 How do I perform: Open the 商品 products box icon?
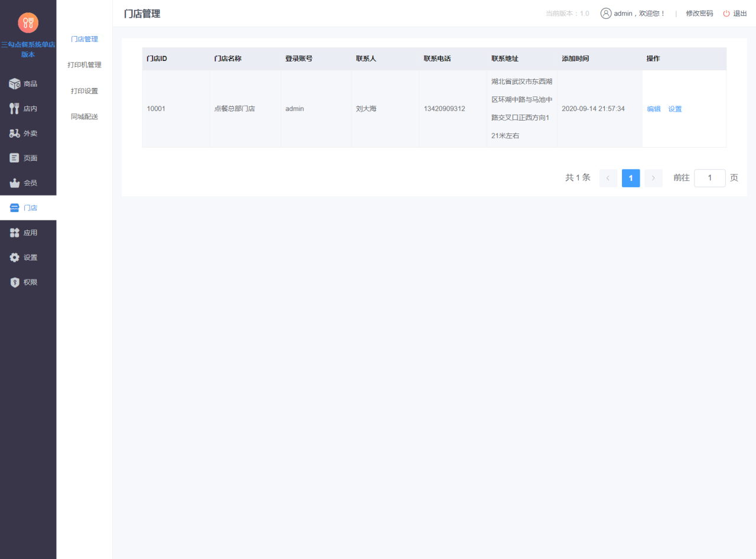click(15, 84)
